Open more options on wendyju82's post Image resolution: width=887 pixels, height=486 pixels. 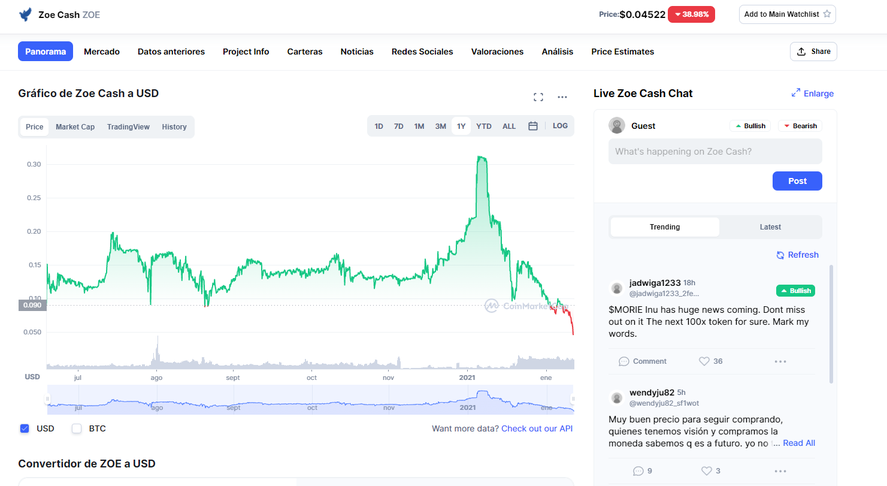780,471
